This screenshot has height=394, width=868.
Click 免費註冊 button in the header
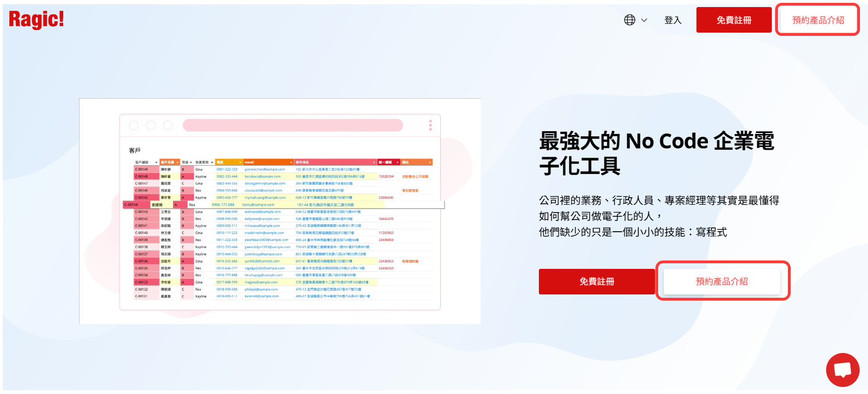pyautogui.click(x=734, y=20)
